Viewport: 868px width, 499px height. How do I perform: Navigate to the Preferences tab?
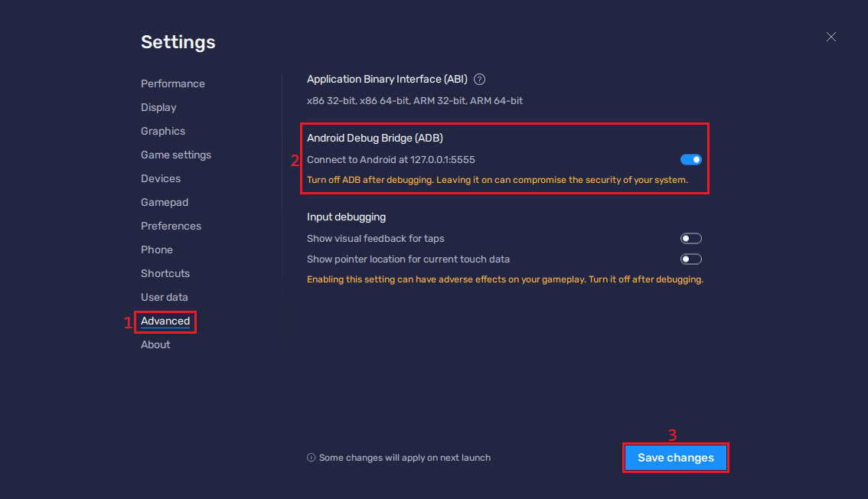point(171,226)
